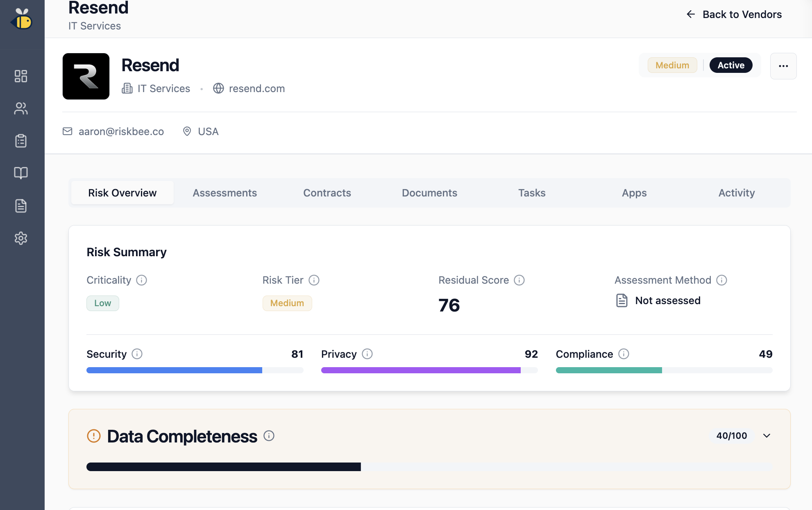Open the vendors people icon in sidebar
Image resolution: width=812 pixels, height=510 pixels.
(x=21, y=108)
